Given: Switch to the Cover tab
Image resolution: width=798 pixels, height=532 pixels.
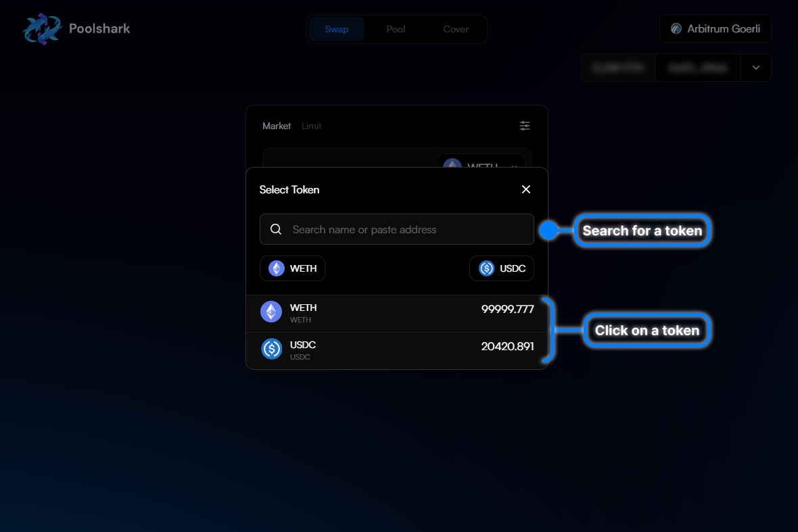Looking at the screenshot, I should (x=455, y=29).
